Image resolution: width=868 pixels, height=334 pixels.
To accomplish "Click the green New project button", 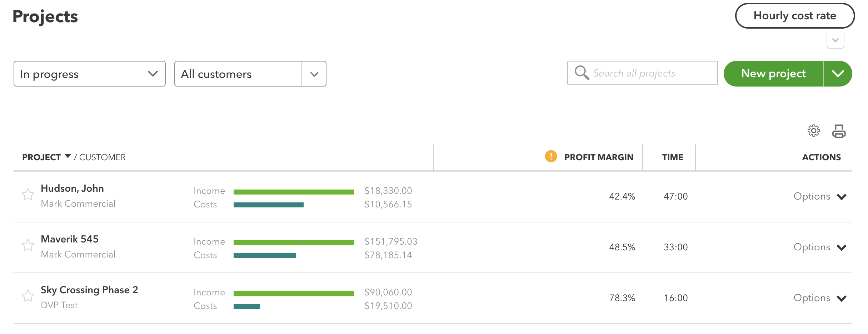I will tap(773, 73).
